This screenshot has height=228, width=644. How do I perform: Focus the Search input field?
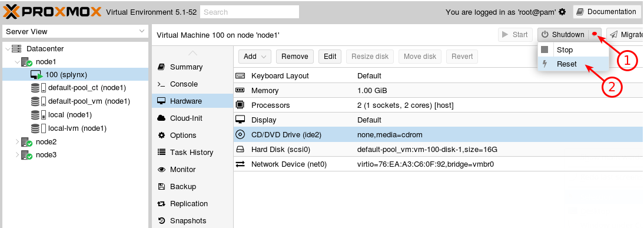pyautogui.click(x=250, y=12)
